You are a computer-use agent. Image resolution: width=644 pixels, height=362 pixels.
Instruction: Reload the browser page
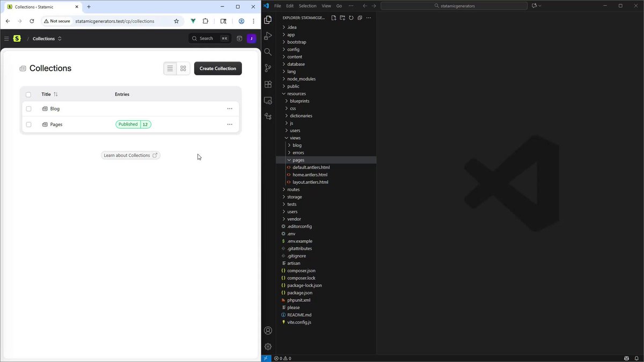click(32, 21)
